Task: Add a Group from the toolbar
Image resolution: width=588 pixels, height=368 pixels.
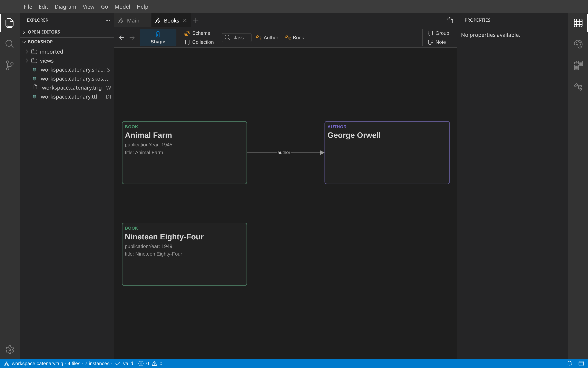Action: [x=438, y=33]
